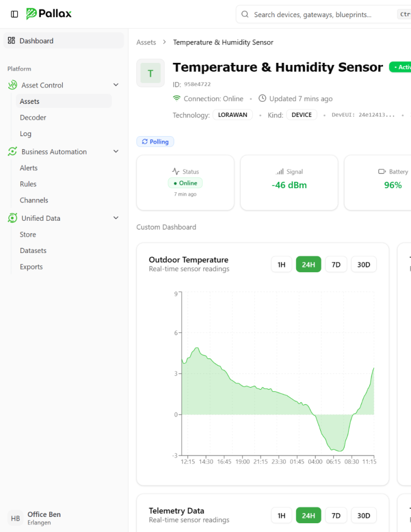
Task: Click the Unified Data section icon
Action: 12,218
